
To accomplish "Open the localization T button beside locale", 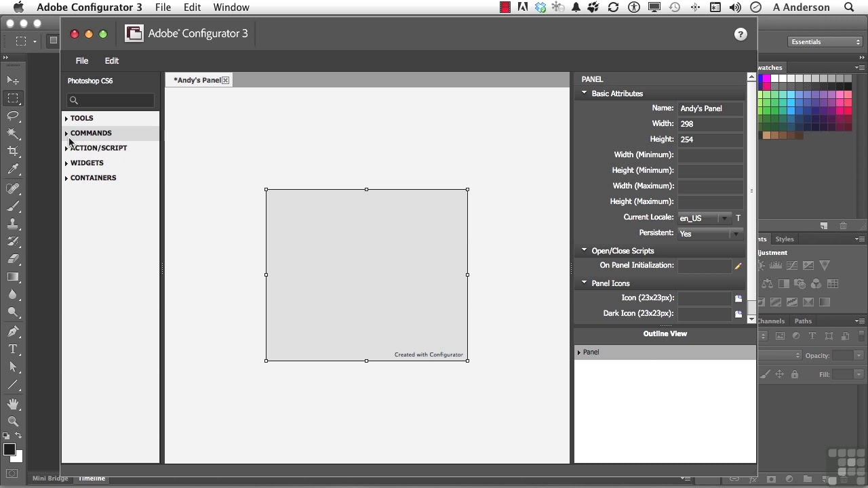I will (738, 218).
